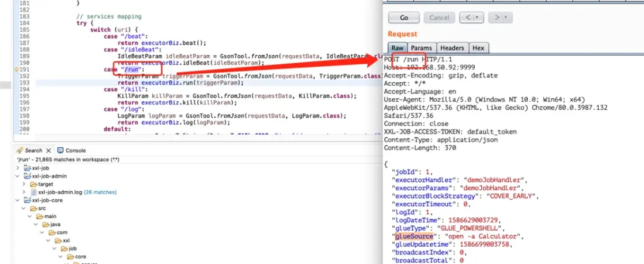This screenshot has height=264, width=644.
Task: Click the '// services mapping' comment
Action: tap(109, 17)
